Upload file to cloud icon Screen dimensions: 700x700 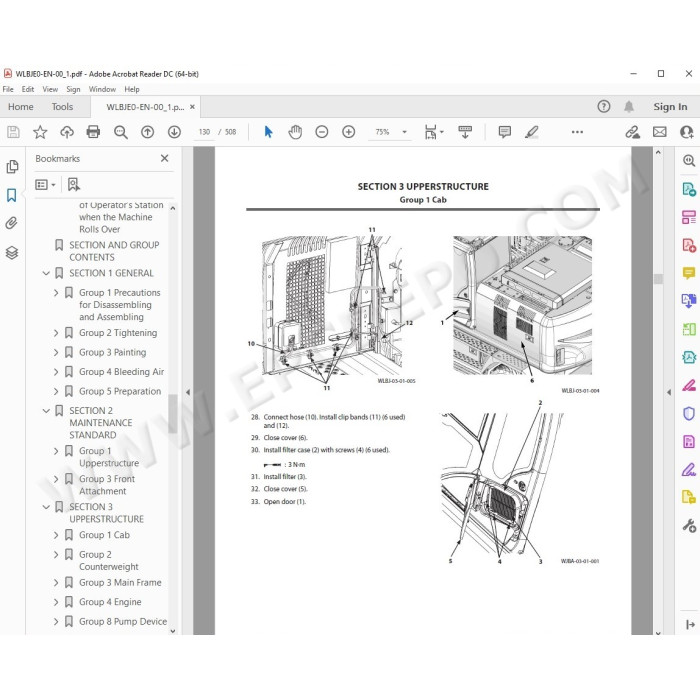67,132
